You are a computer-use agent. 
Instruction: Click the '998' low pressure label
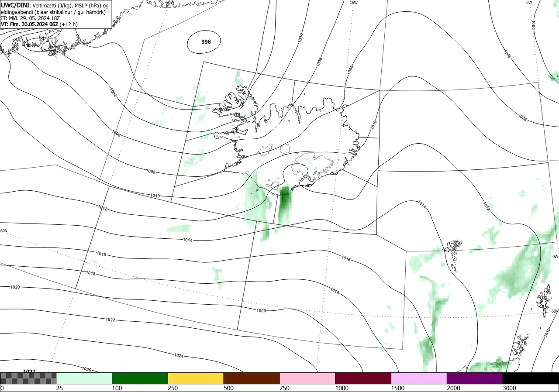coord(206,42)
